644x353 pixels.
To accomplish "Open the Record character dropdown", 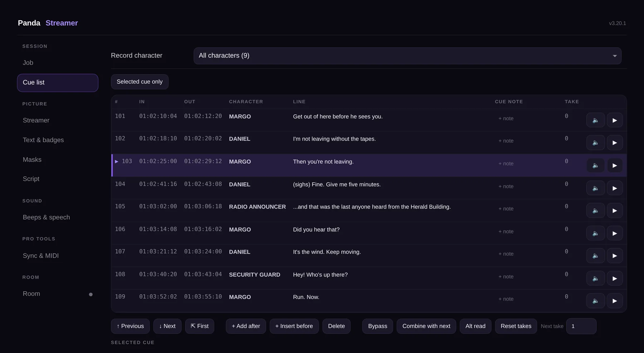I will pos(407,56).
